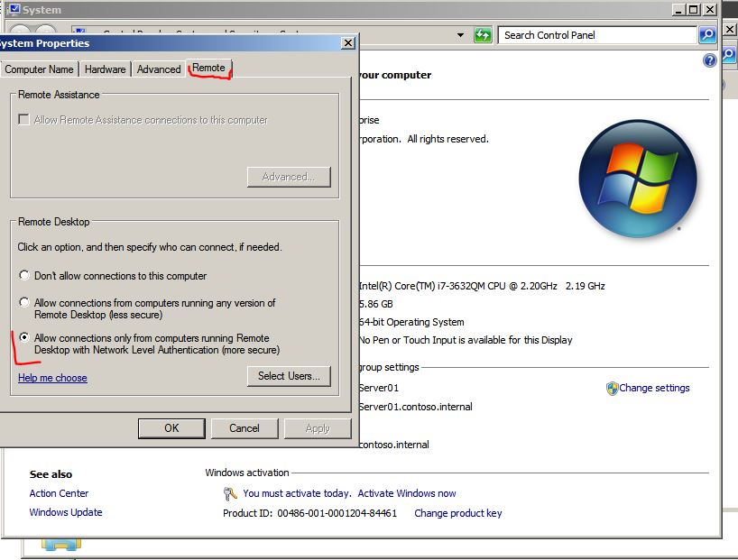The image size is (738, 560).
Task: Maximize the System window
Action: (693, 9)
